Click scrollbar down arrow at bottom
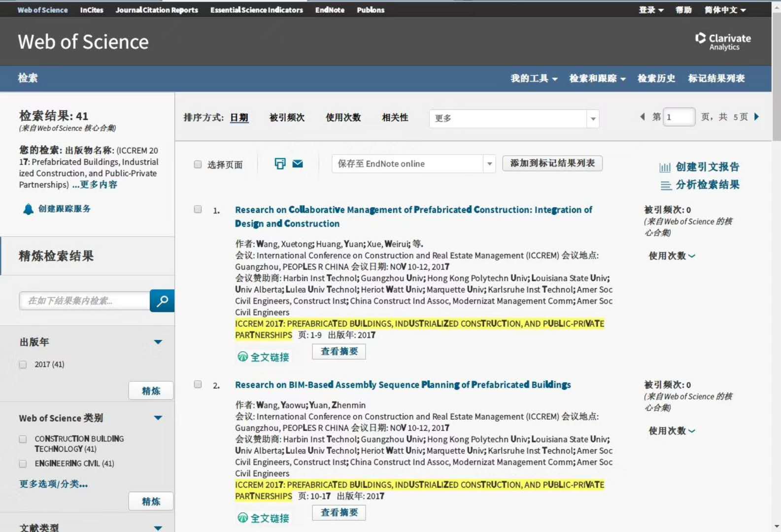The width and height of the screenshot is (781, 532). 777,527
